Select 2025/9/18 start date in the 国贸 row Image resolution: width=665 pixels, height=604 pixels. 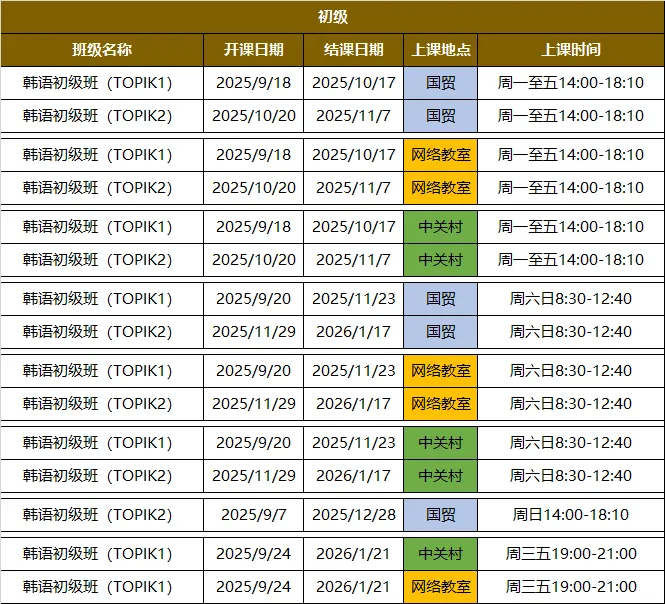254,83
